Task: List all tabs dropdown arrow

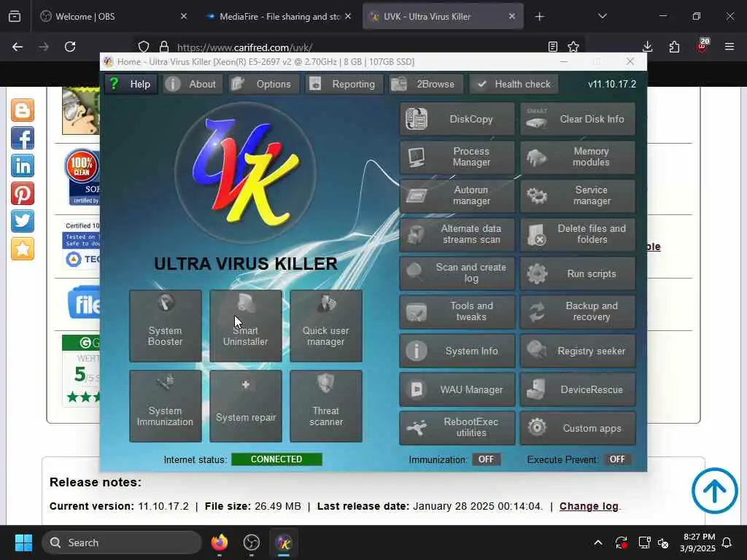Action: click(602, 16)
